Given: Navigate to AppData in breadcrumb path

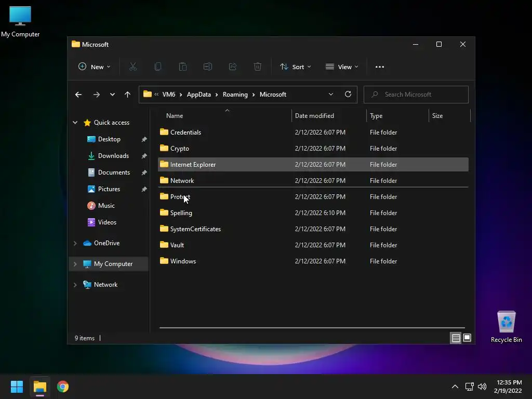Looking at the screenshot, I should [199, 95].
